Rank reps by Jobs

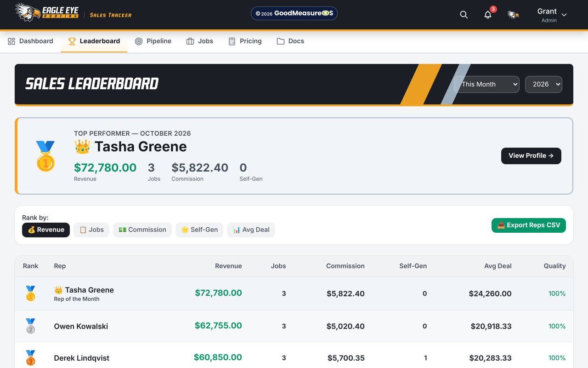(91, 230)
